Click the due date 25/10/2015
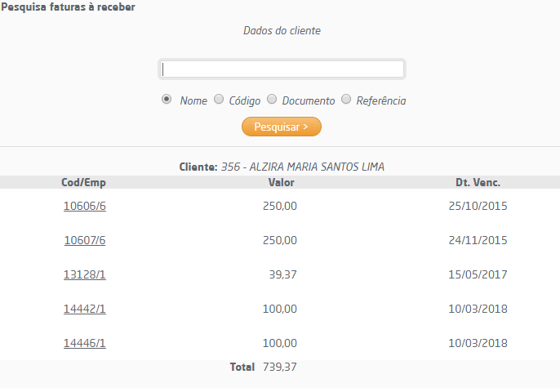The image size is (560, 392). pyautogui.click(x=478, y=206)
